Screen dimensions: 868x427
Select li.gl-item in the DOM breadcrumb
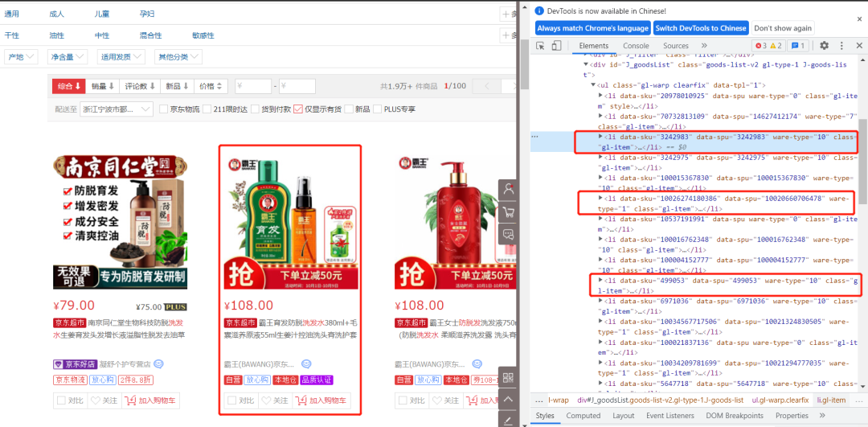tap(832, 400)
